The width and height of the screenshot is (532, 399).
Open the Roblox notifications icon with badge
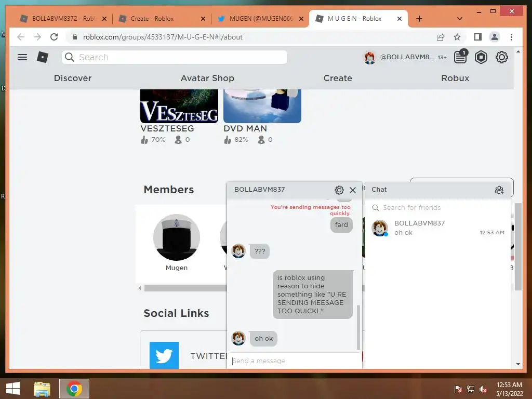(461, 57)
